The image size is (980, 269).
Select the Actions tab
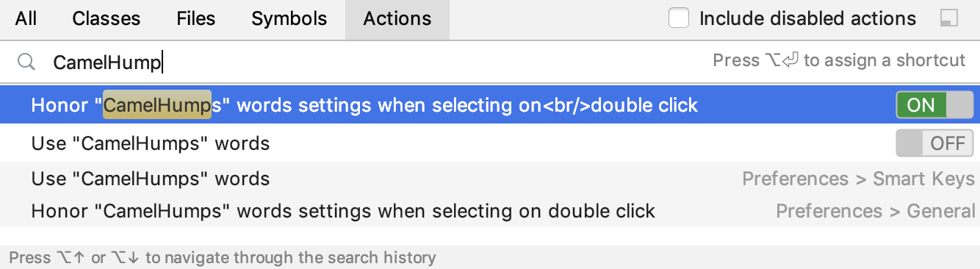[x=397, y=19]
